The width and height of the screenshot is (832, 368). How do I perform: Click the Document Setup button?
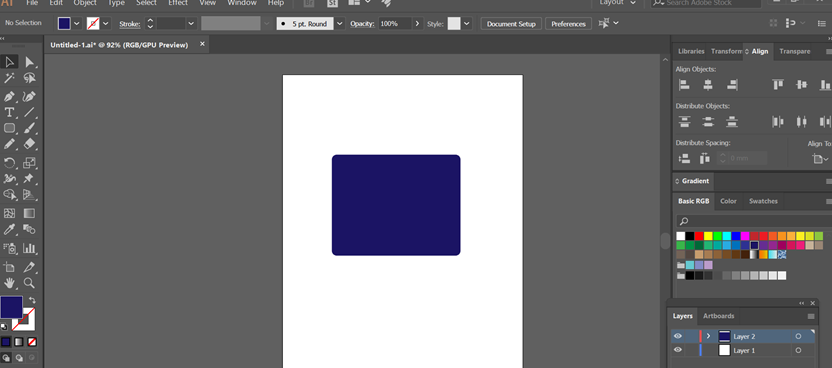[511, 24]
